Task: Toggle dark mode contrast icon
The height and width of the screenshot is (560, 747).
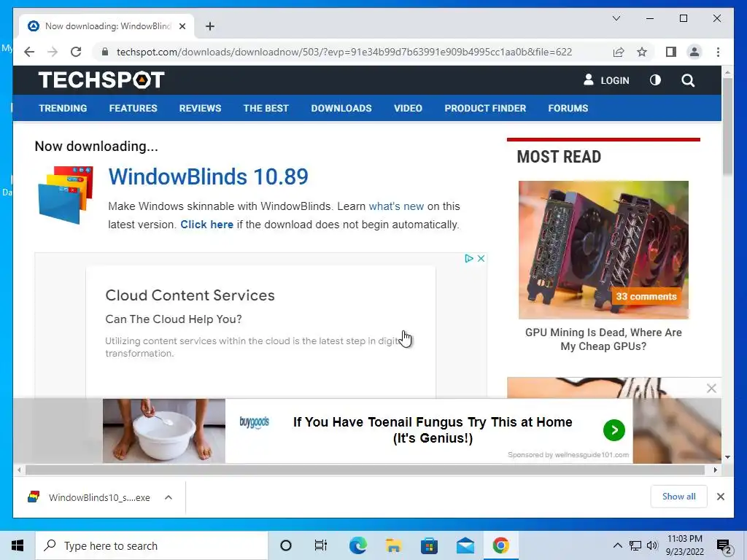Action: click(655, 80)
